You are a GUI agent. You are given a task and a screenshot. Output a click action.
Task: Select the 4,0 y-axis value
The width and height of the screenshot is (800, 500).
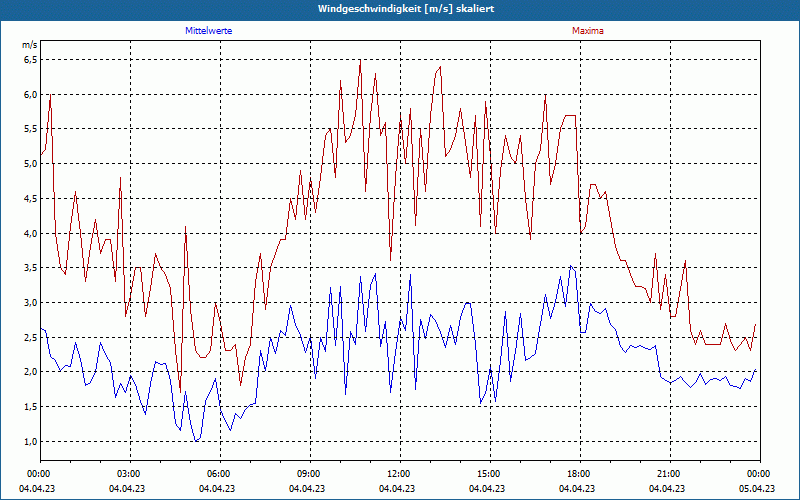pos(30,233)
